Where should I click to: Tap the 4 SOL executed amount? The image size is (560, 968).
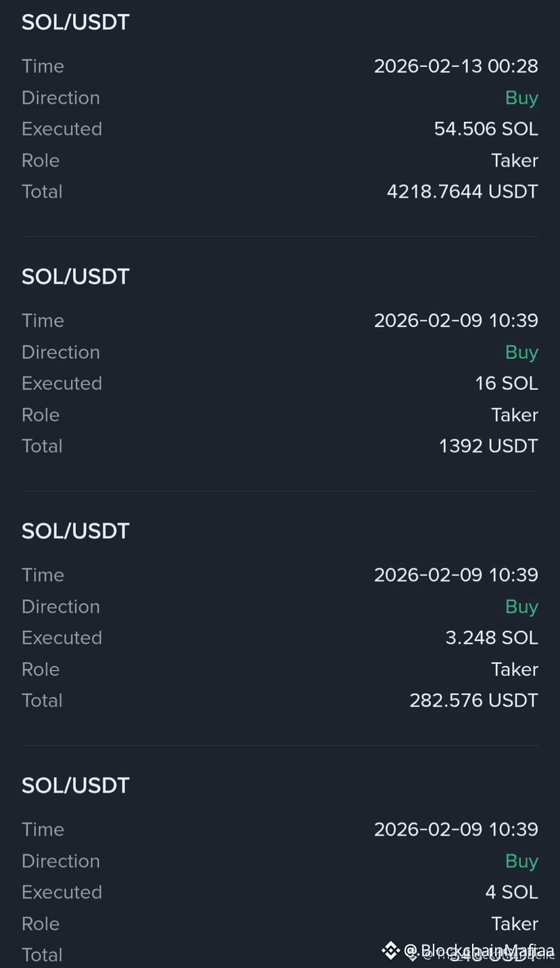pyautogui.click(x=511, y=892)
